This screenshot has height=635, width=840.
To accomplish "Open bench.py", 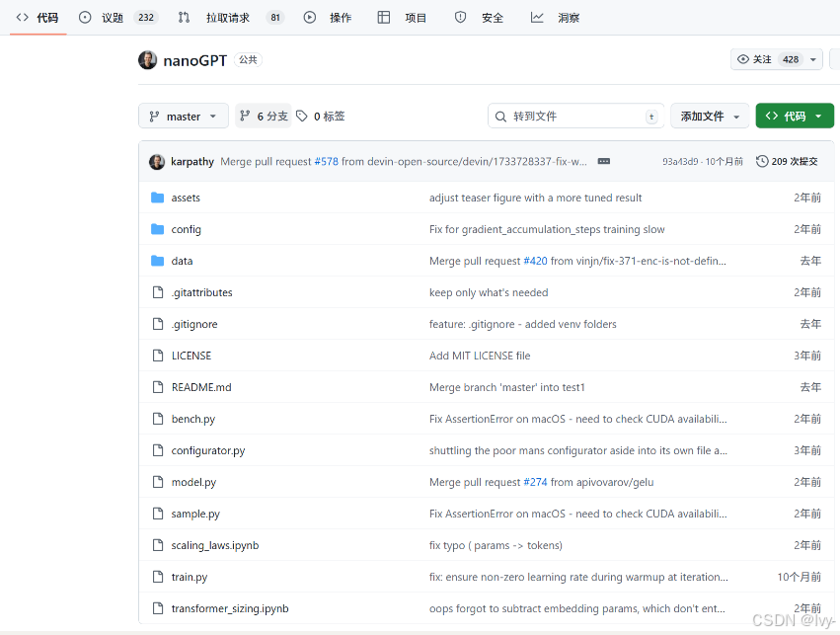I will click(x=192, y=419).
